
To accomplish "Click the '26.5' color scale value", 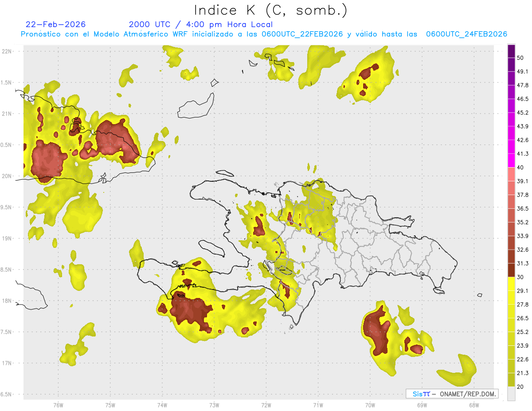I will (x=523, y=318).
